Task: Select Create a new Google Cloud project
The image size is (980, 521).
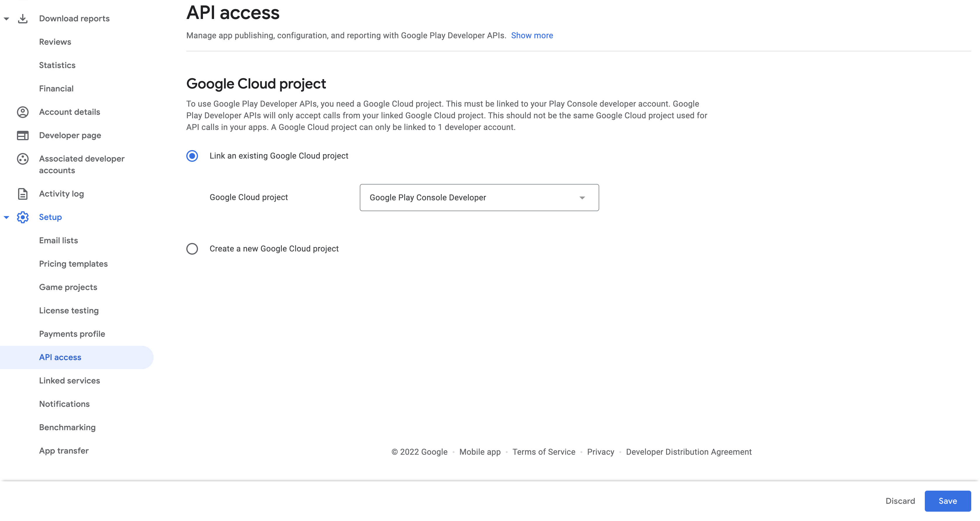Action: pyautogui.click(x=192, y=249)
